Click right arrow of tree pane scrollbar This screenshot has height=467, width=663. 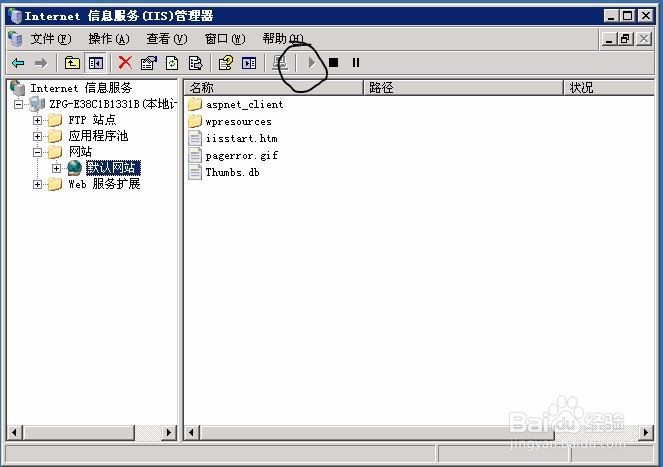tap(169, 432)
